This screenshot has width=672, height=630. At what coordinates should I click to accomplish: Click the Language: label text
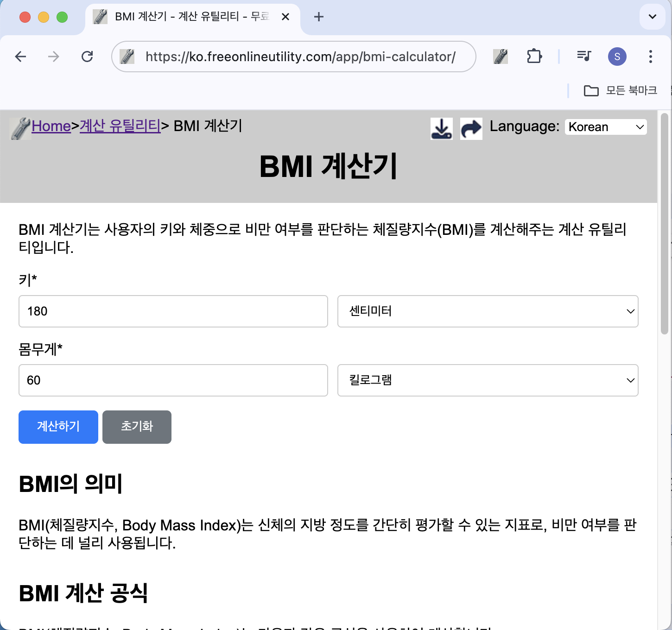click(x=525, y=126)
